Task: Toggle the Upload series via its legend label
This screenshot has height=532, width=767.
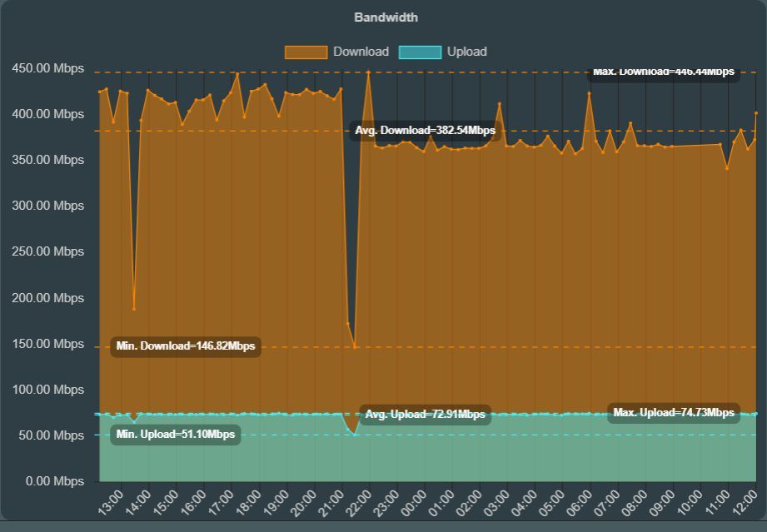Action: [x=466, y=52]
